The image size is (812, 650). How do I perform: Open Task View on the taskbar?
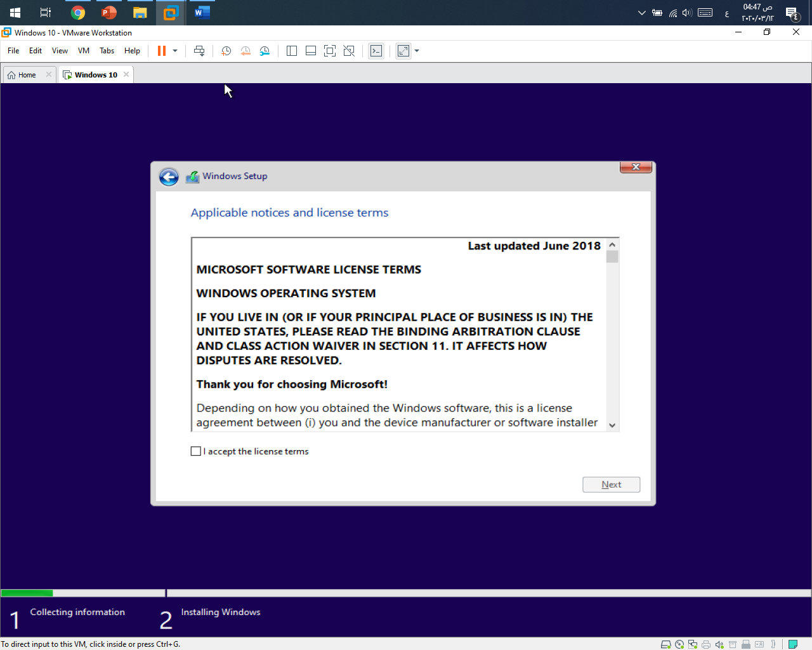tap(46, 13)
